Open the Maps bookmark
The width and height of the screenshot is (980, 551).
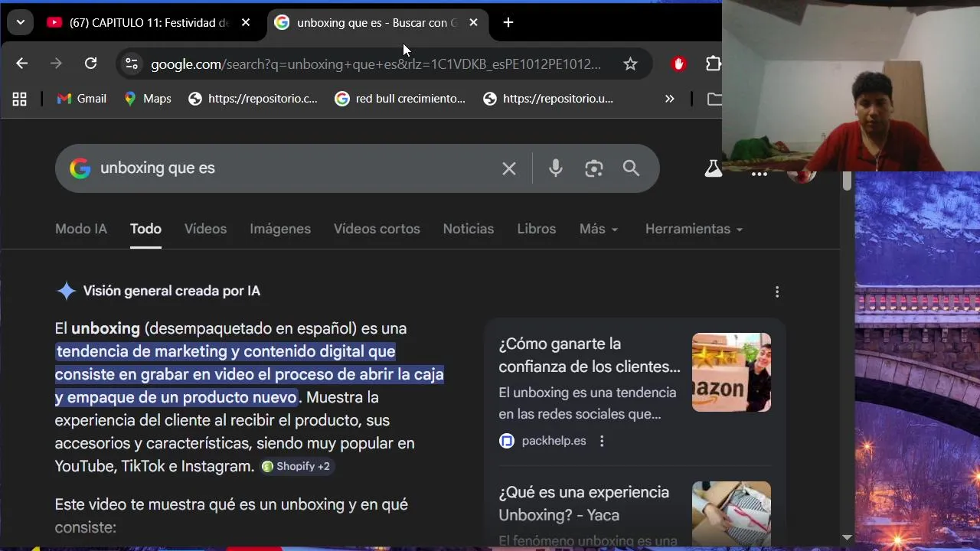point(148,99)
